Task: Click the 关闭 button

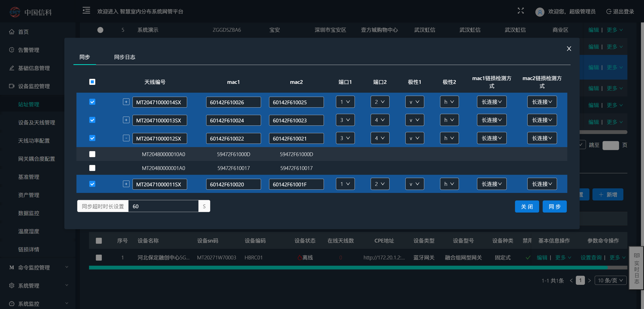Action: pos(527,207)
